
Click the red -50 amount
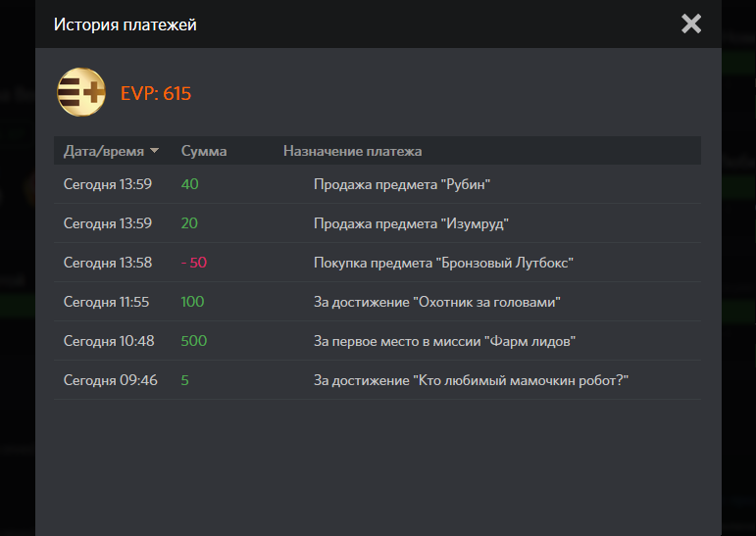click(194, 263)
